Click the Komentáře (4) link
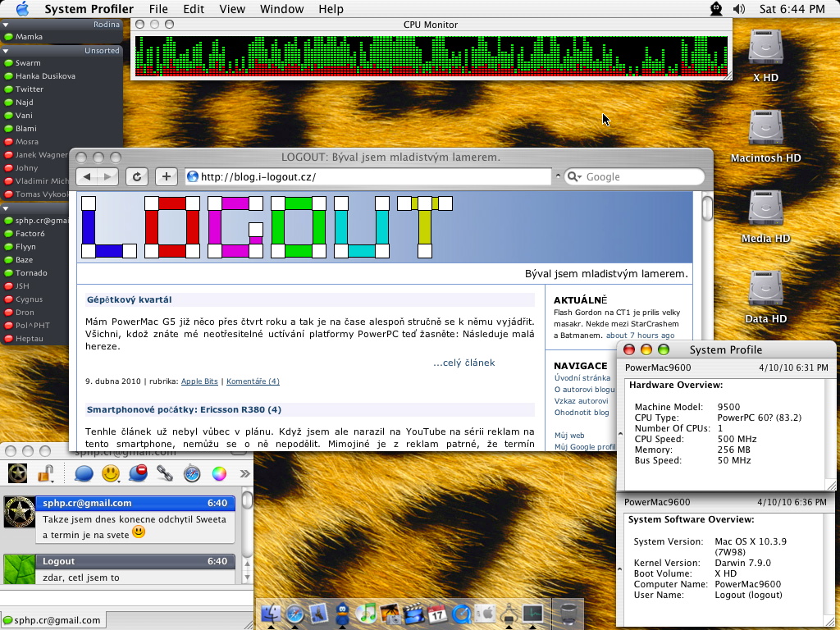Screen dimensions: 840x630 click(x=253, y=381)
